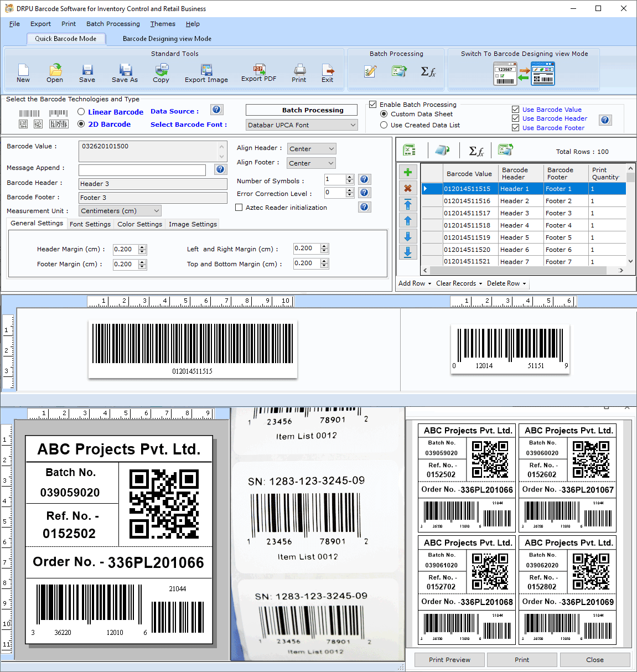
Task: Toggle Use Barcode Header checkbox
Action: point(515,118)
